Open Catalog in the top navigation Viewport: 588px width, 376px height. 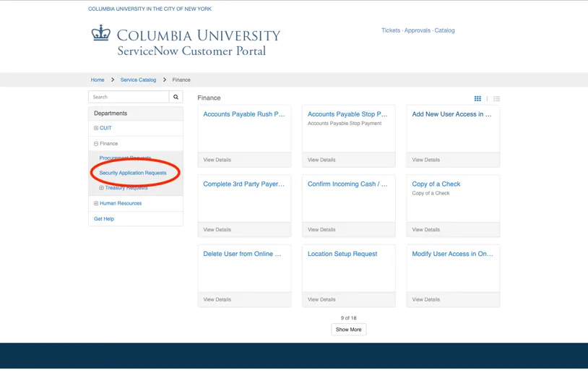pyautogui.click(x=444, y=30)
